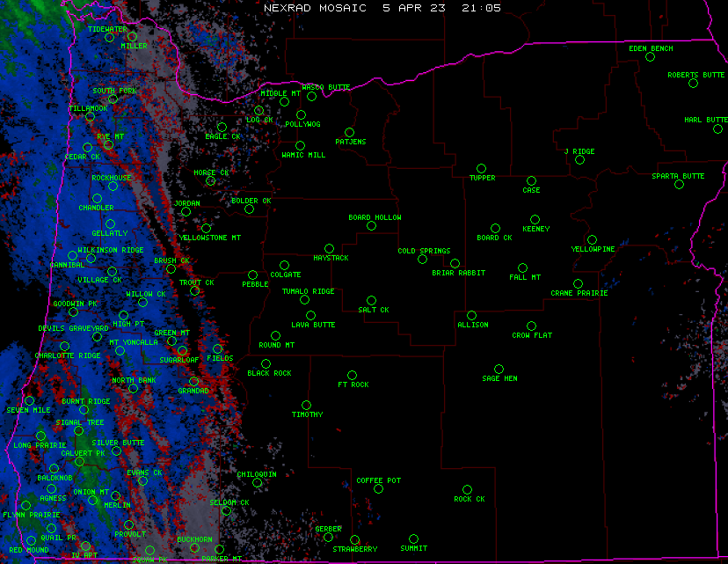This screenshot has height=564, width=728.
Task: Select the Tupper station circle marker
Action: pos(481,168)
